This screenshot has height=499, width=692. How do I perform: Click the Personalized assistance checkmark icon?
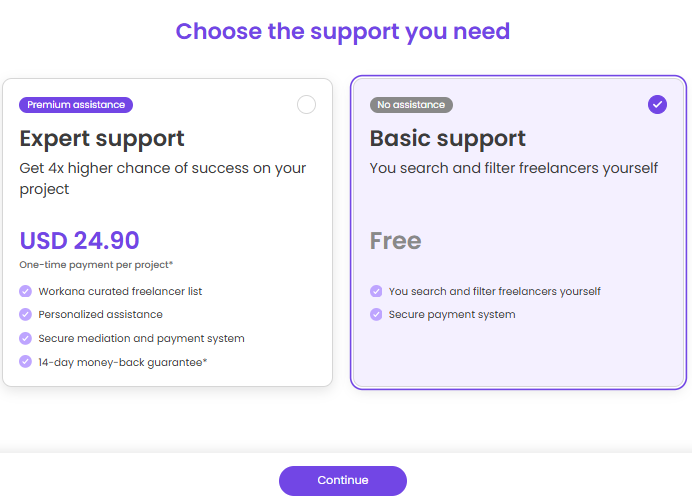pos(26,314)
